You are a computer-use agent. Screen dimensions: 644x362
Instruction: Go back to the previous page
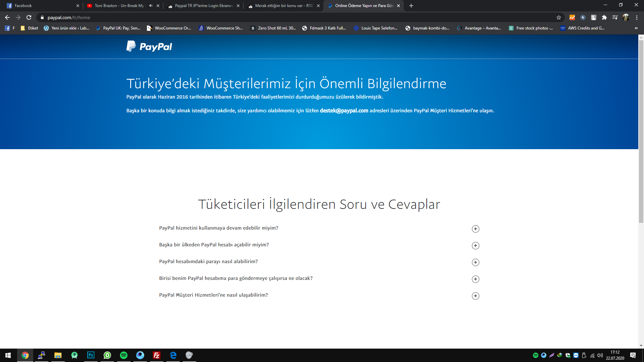point(7,17)
